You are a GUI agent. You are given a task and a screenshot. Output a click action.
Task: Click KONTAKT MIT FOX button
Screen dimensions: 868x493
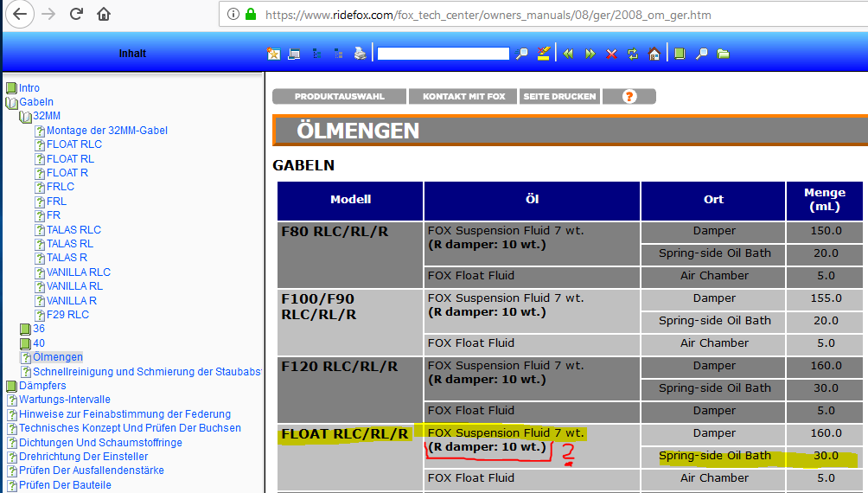click(x=464, y=96)
